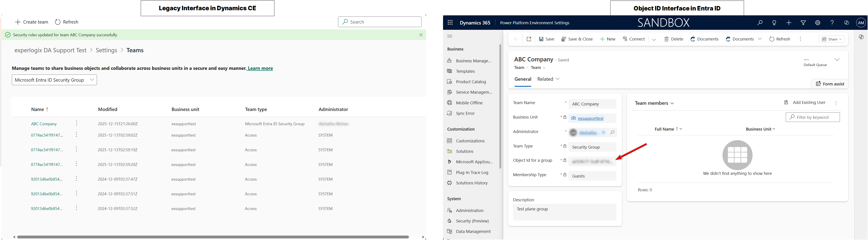Image resolution: width=868 pixels, height=240 pixels.
Task: Open Plug-In Trace Log in sitemap
Action: (468, 172)
